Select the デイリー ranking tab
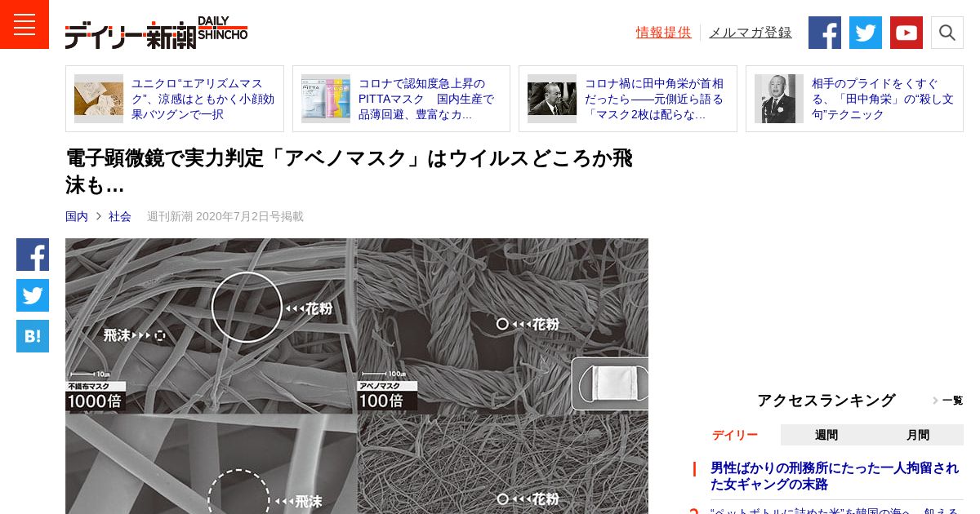980x514 pixels. point(734,435)
